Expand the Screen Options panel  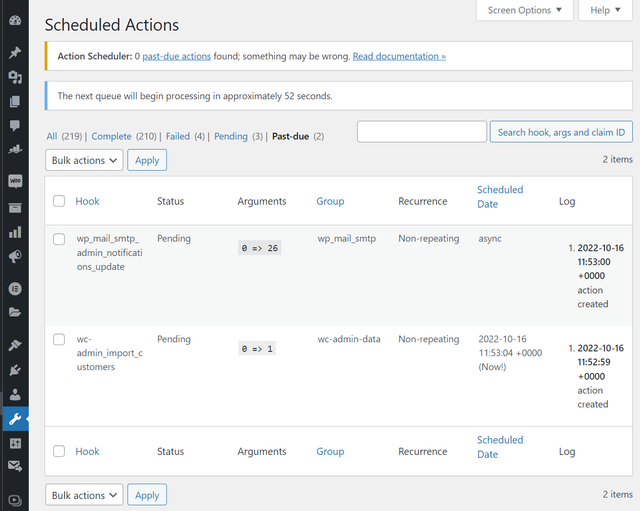click(524, 10)
